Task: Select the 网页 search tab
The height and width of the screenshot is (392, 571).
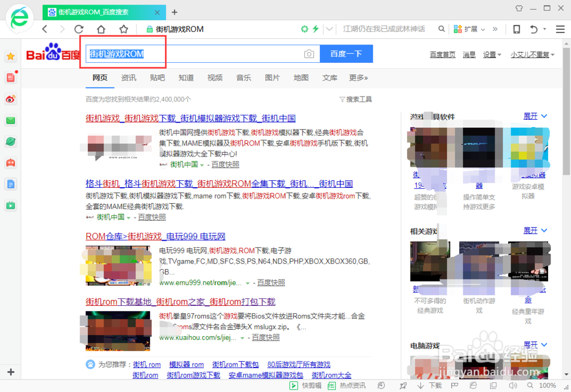Action: click(100, 78)
